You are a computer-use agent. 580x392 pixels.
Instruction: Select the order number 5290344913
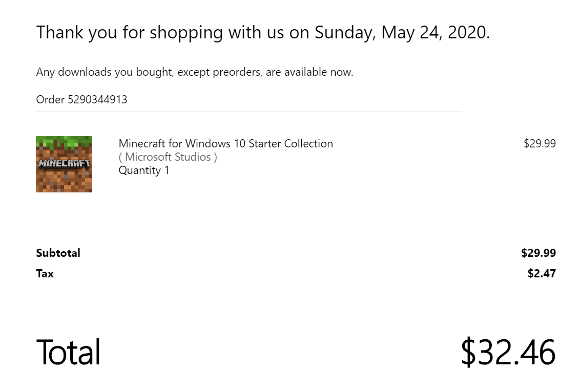pyautogui.click(x=97, y=100)
